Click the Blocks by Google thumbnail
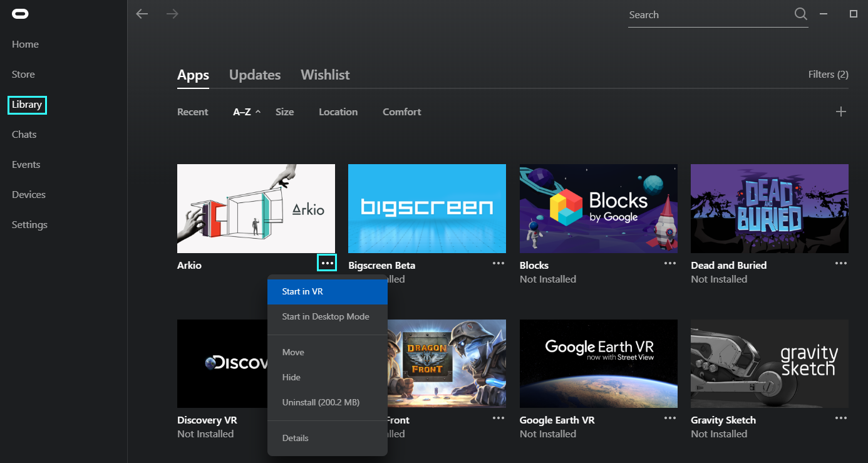 (x=599, y=209)
